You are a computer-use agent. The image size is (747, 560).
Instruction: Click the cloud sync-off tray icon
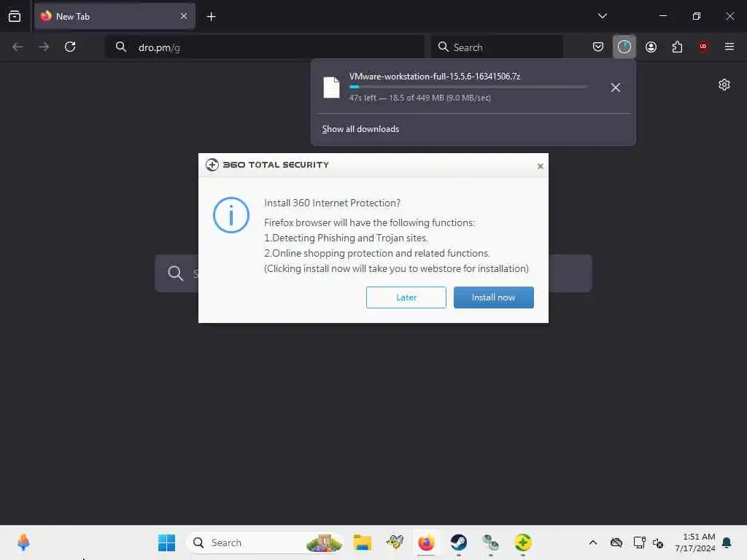click(x=616, y=542)
